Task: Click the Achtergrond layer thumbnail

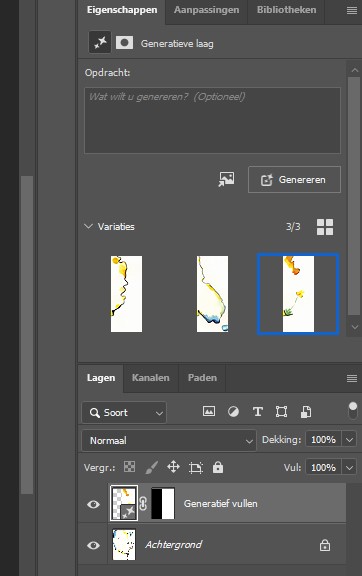Action: point(124,544)
